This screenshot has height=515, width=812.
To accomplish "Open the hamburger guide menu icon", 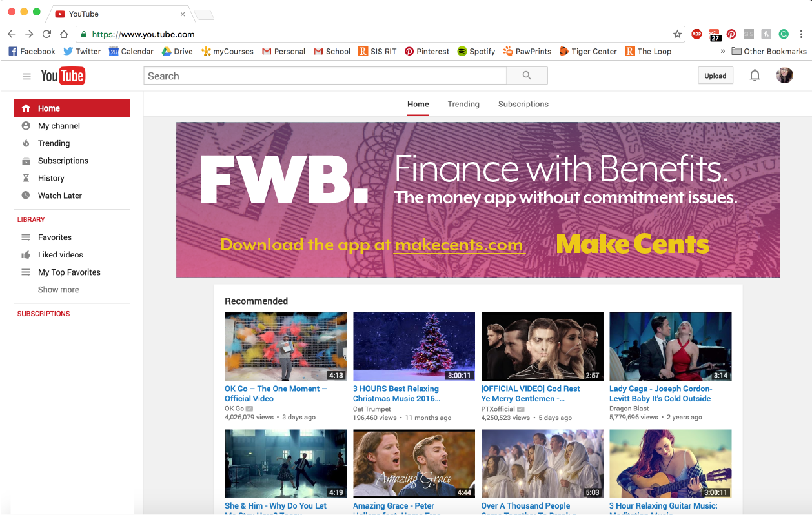I will click(x=26, y=76).
